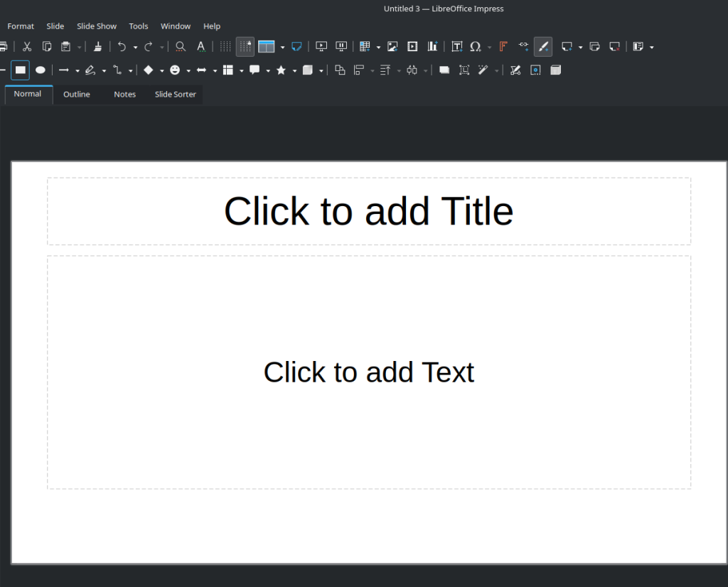Viewport: 728px width, 587px height.
Task: Expand the Insert Table dropdown arrow
Action: (x=378, y=48)
